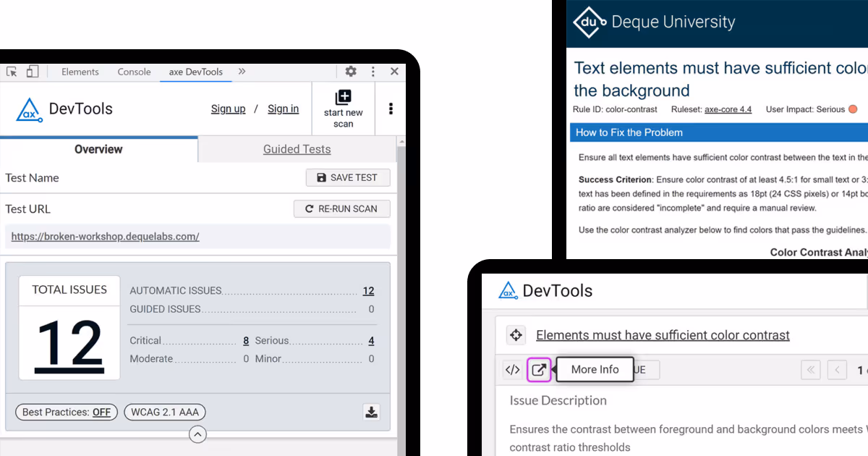Toggle the device toolbar icon

click(33, 72)
